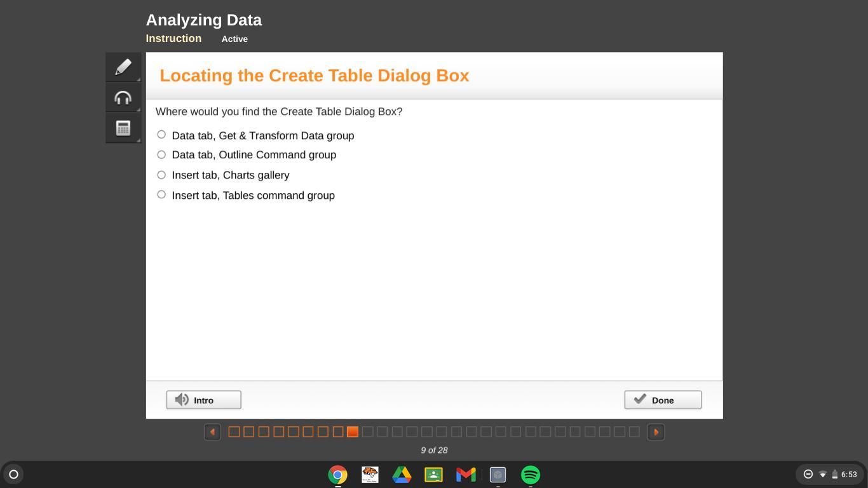Click the 'Where would you find' question text
This screenshot has height=488, width=868.
click(279, 112)
